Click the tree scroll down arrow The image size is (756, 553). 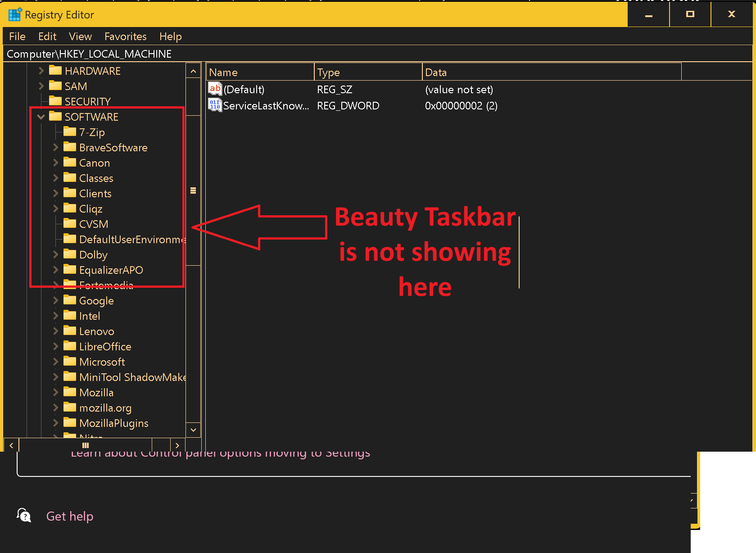pos(193,430)
